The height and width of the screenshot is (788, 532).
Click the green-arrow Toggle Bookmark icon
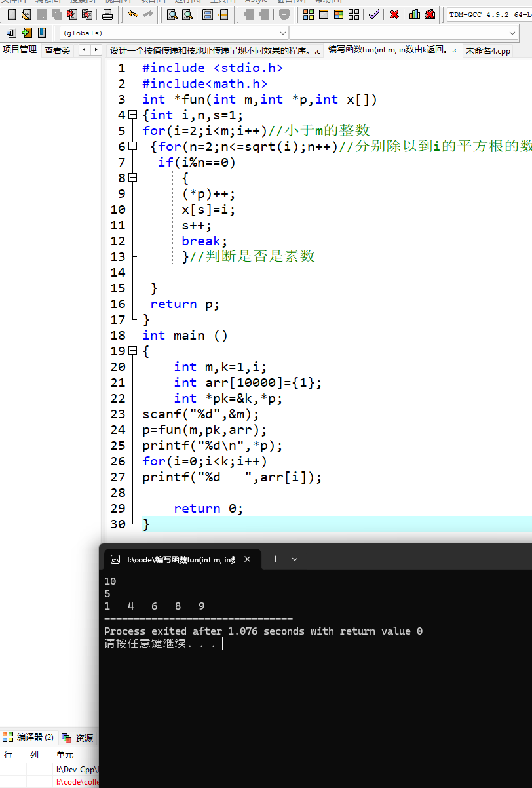[x=26, y=33]
